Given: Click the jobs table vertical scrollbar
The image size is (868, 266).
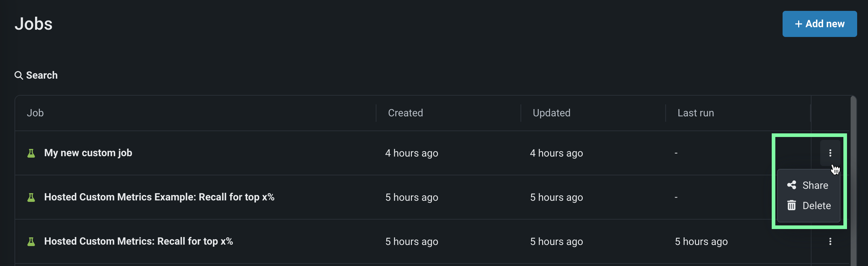Looking at the screenshot, I should pos(853,181).
